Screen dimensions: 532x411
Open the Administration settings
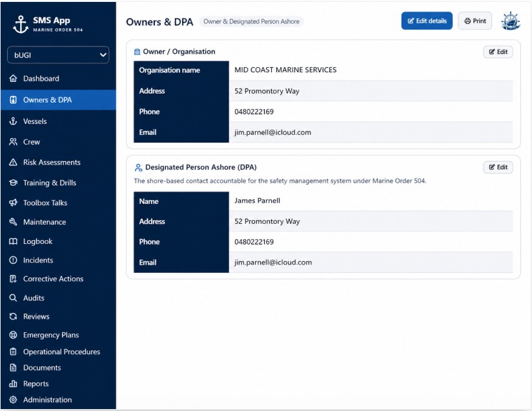coord(58,399)
